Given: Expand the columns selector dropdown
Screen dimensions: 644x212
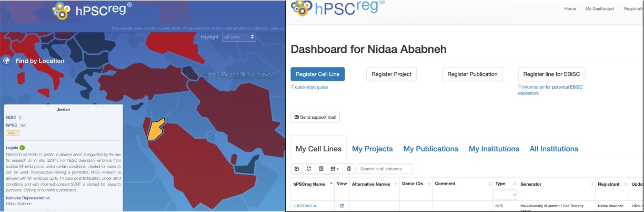Looking at the screenshot, I should click(334, 169).
